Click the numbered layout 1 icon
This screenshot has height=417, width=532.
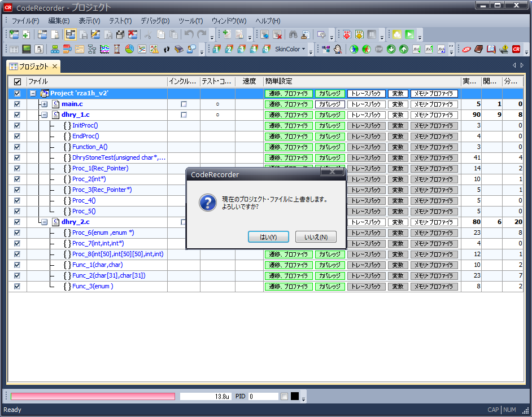point(216,49)
